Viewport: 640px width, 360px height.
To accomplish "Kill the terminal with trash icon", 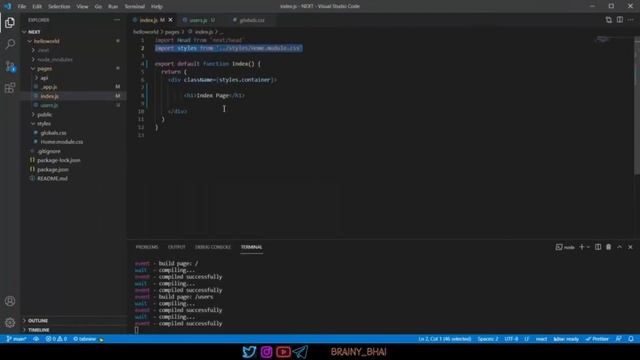I will (x=609, y=247).
